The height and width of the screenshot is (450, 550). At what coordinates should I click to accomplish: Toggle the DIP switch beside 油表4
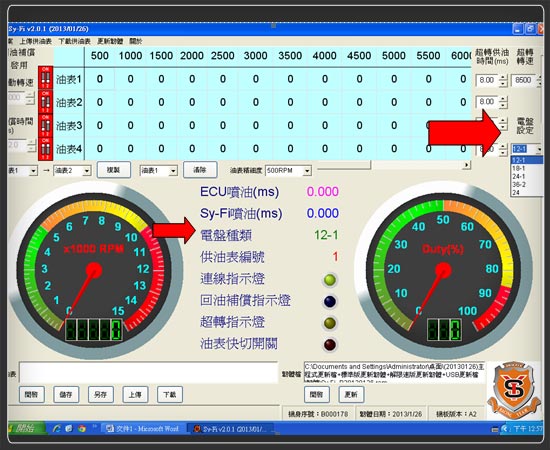click(45, 148)
